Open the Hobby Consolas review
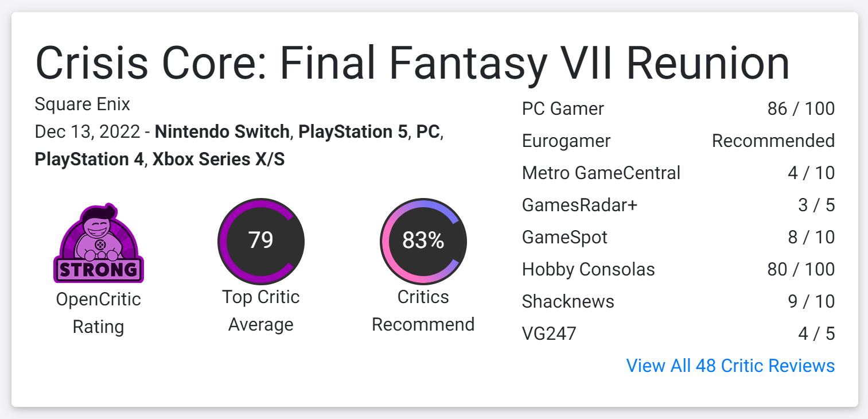The image size is (868, 419). (x=588, y=269)
